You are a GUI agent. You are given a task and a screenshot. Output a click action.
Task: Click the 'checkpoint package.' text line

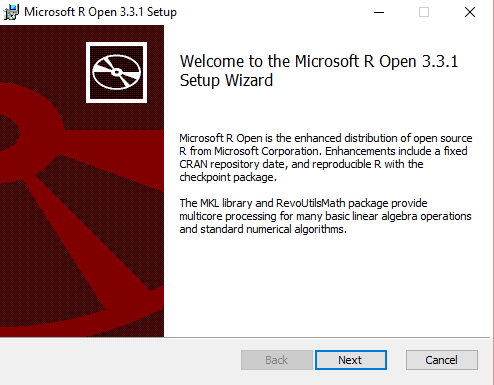click(228, 177)
